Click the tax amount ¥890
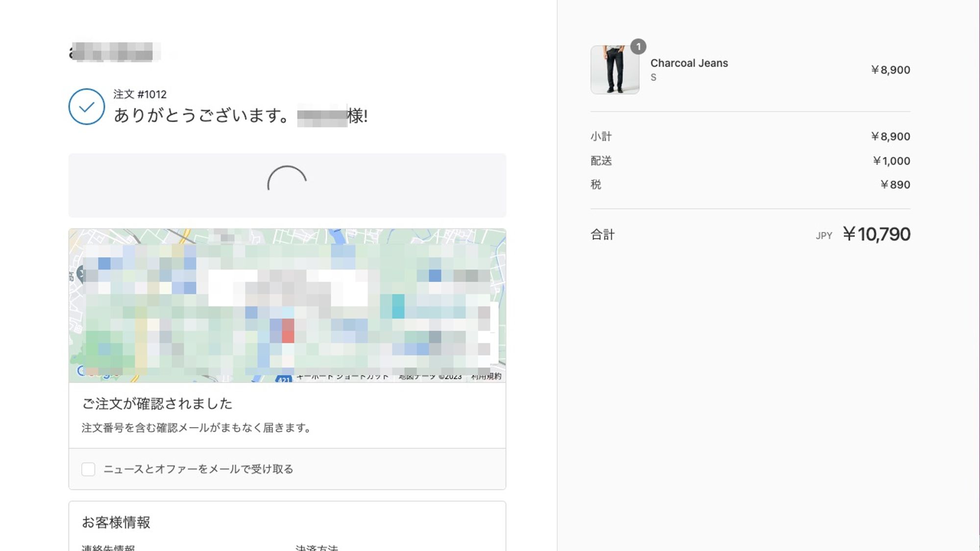 click(895, 185)
